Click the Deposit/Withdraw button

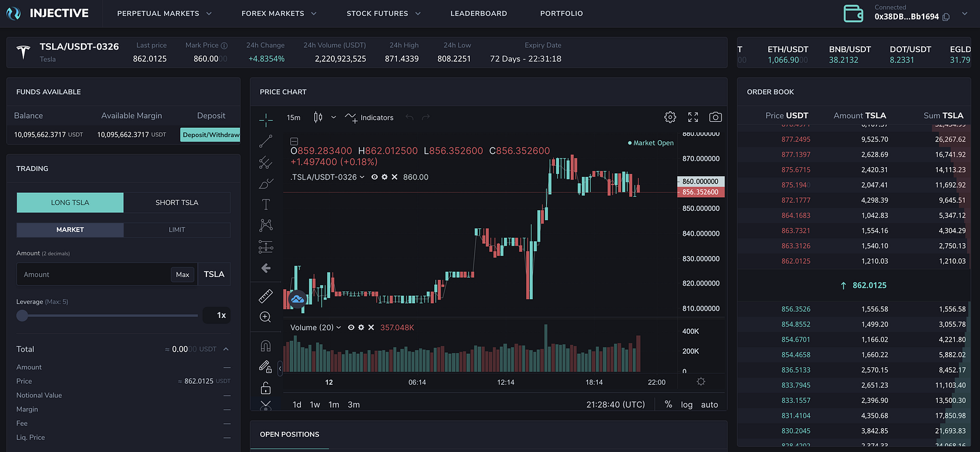tap(211, 135)
